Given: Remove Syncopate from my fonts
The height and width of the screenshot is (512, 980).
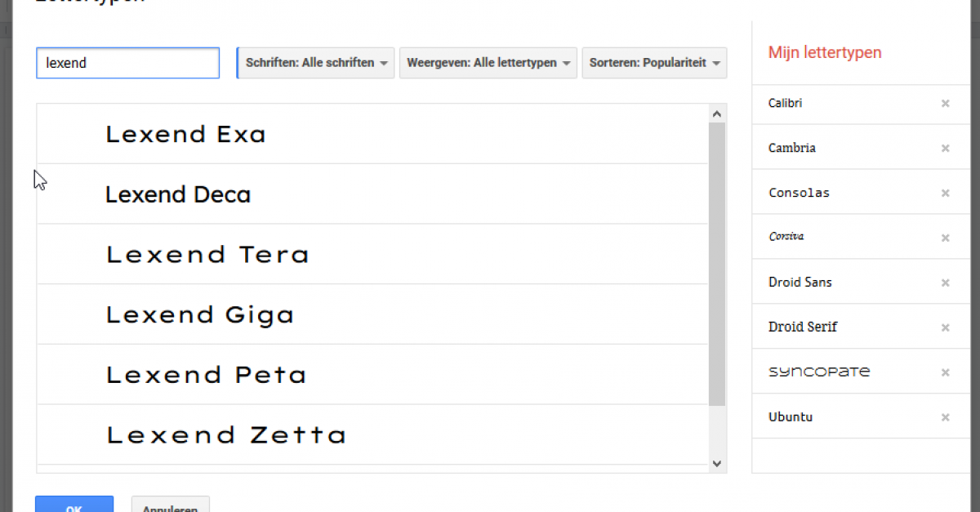Looking at the screenshot, I should click(945, 372).
